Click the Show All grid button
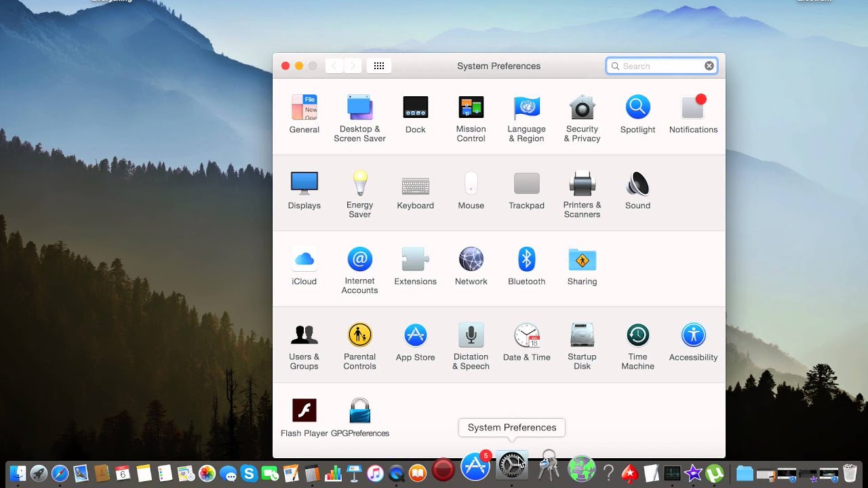This screenshot has width=868, height=488. [379, 66]
